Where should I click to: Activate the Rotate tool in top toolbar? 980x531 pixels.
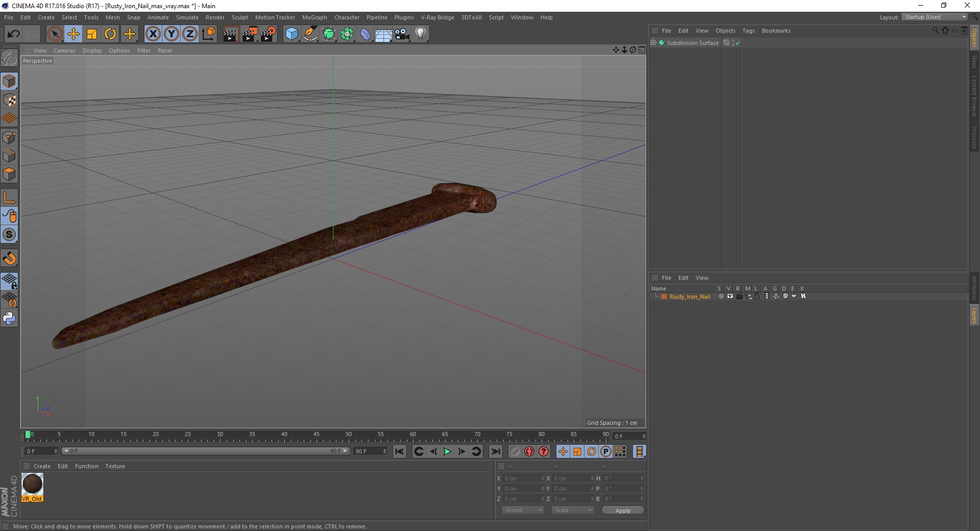(x=110, y=34)
